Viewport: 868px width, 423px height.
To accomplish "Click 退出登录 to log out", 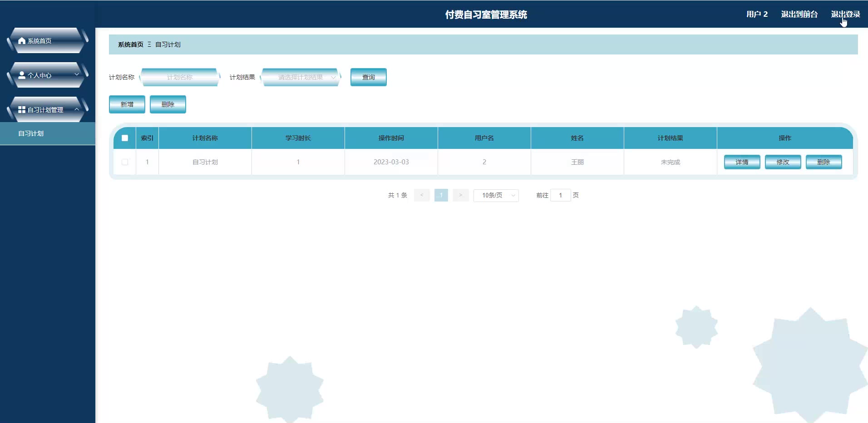I will tap(845, 14).
